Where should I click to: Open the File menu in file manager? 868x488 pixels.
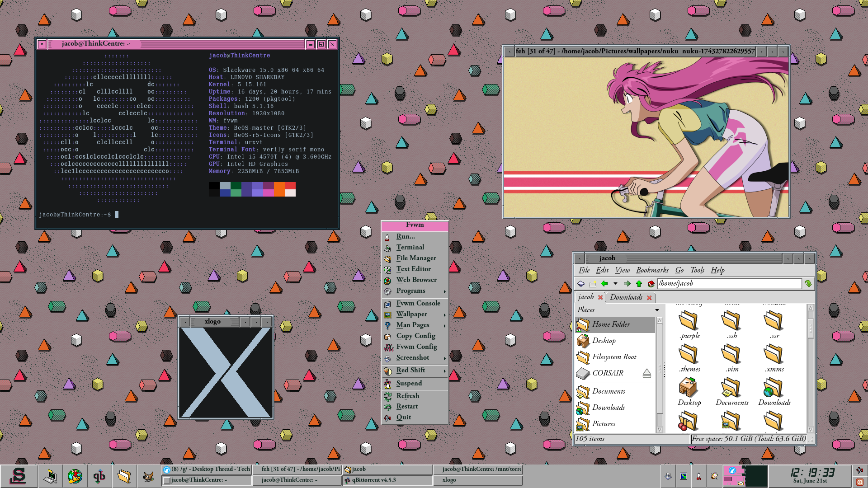[x=584, y=270]
